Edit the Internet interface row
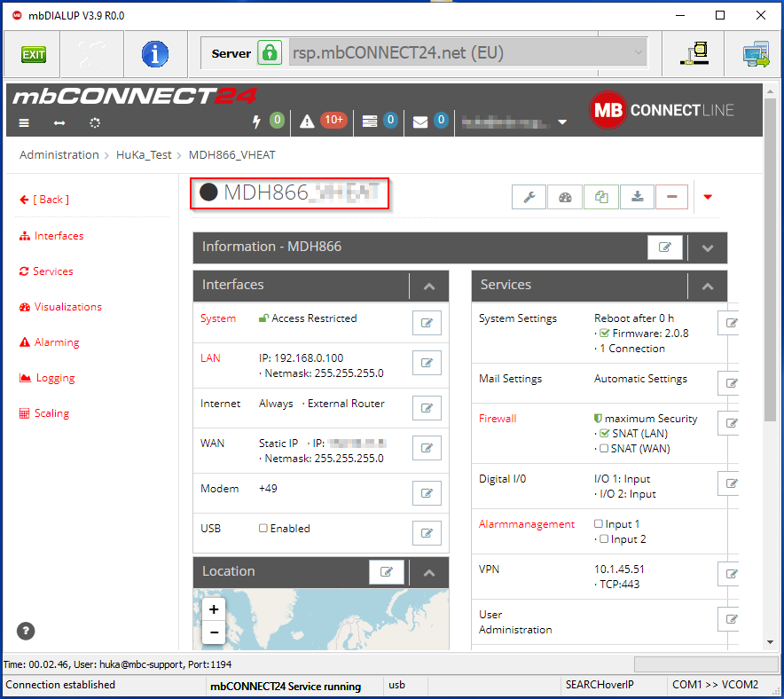 tap(427, 408)
